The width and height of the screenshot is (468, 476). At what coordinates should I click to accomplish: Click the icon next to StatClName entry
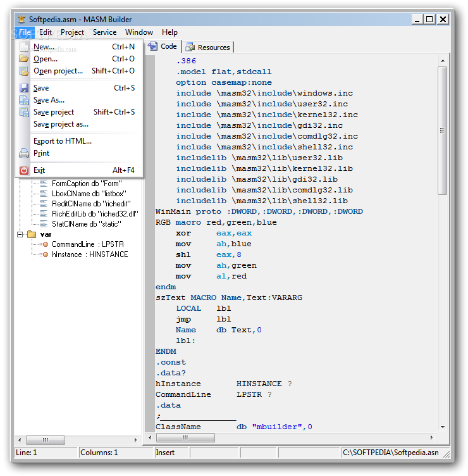point(44,223)
